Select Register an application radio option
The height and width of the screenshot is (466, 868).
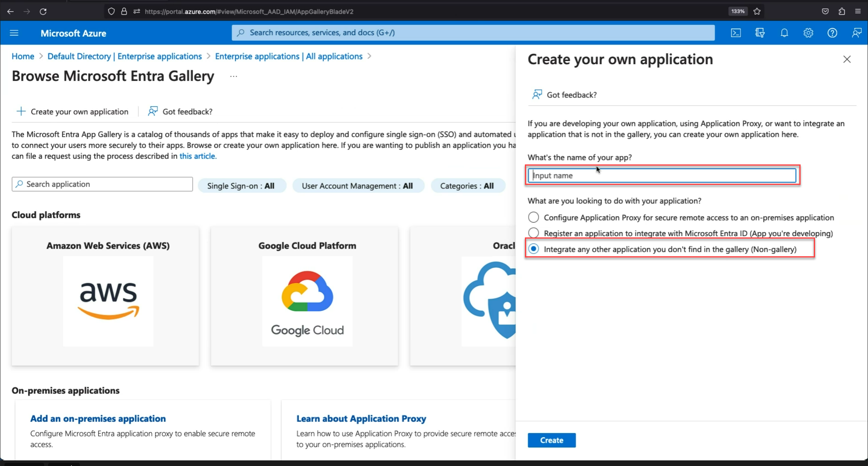point(534,233)
